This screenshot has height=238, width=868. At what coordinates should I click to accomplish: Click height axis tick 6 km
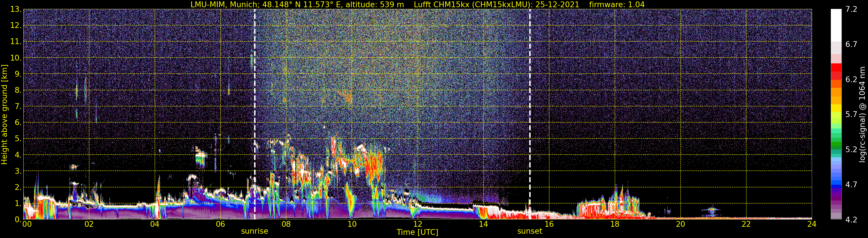[x=18, y=122]
